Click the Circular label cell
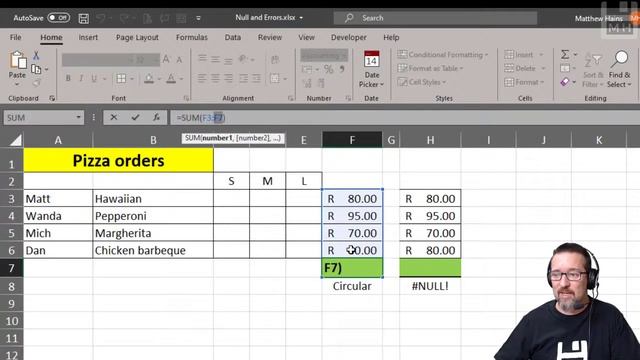Screen dimensions: 640x360 click(352, 286)
